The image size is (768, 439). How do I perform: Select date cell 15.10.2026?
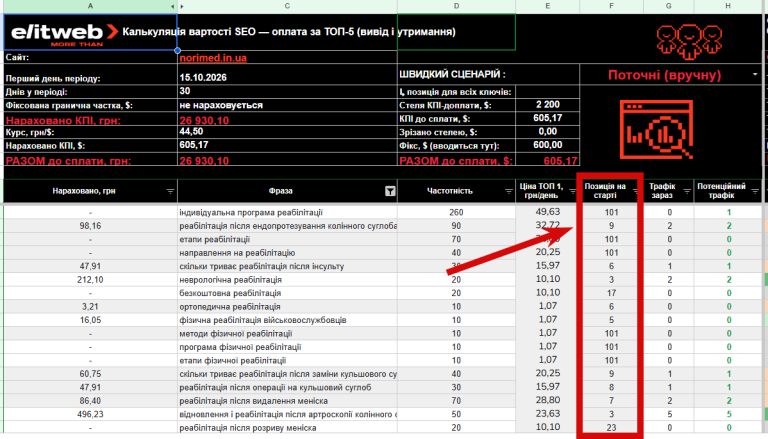click(287, 77)
